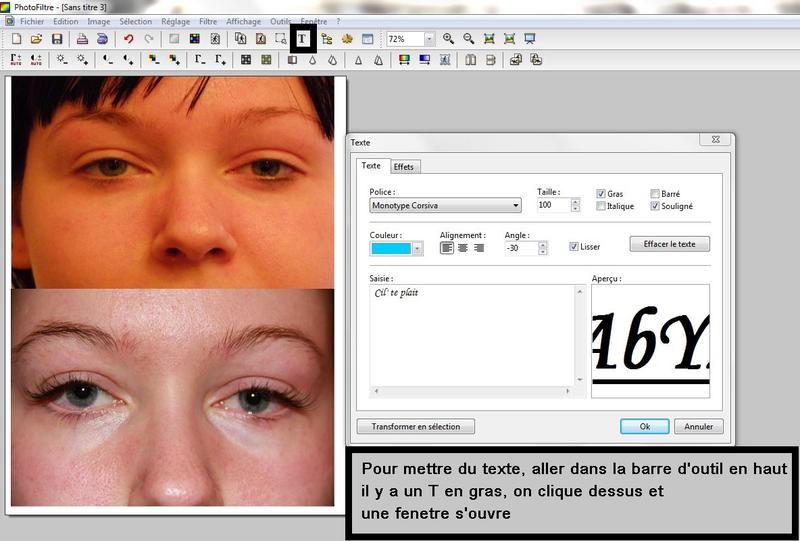Click the Effacer le texte button
Viewport: 800px width, 541px height.
tap(669, 244)
